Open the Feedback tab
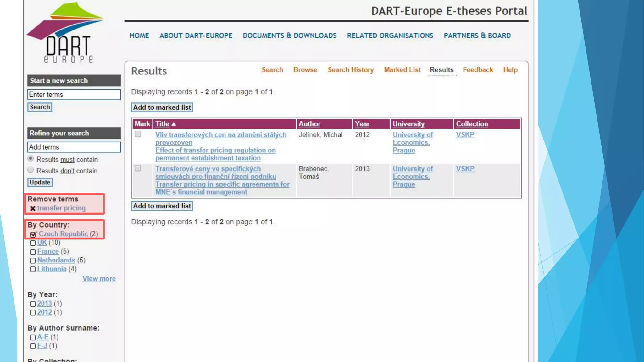Image resolution: width=644 pixels, height=362 pixels. click(x=478, y=70)
